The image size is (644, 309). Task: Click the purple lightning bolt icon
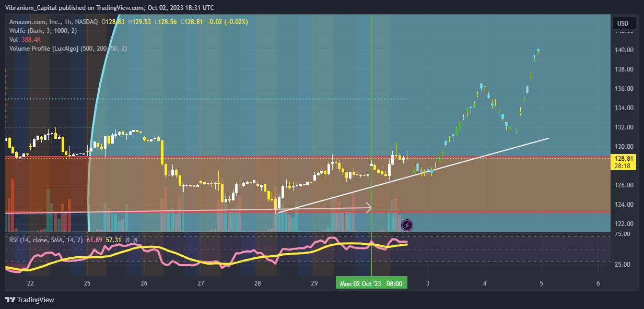407,225
